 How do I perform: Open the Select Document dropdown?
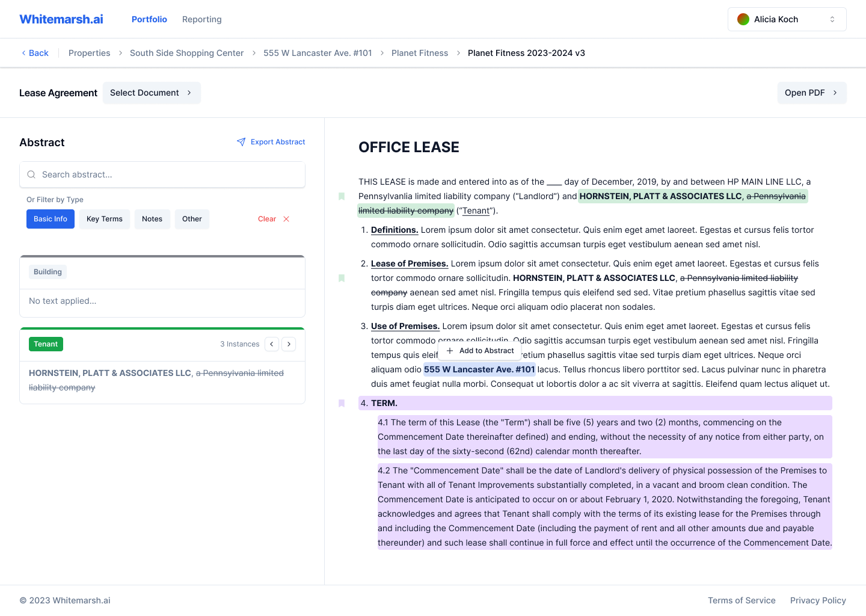(152, 93)
